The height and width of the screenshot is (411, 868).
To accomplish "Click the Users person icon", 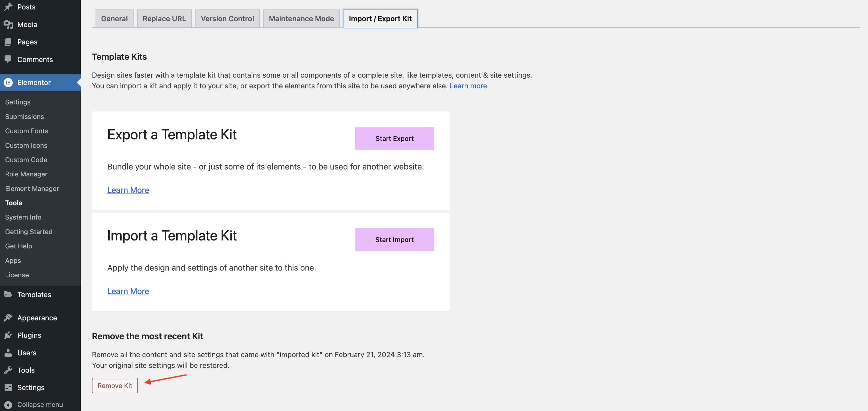I will (x=8, y=353).
